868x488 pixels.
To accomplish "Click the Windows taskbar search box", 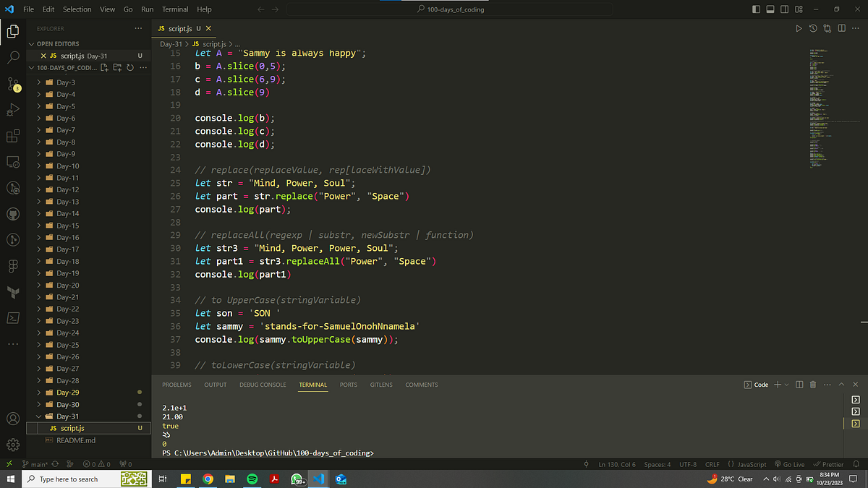I will [85, 479].
